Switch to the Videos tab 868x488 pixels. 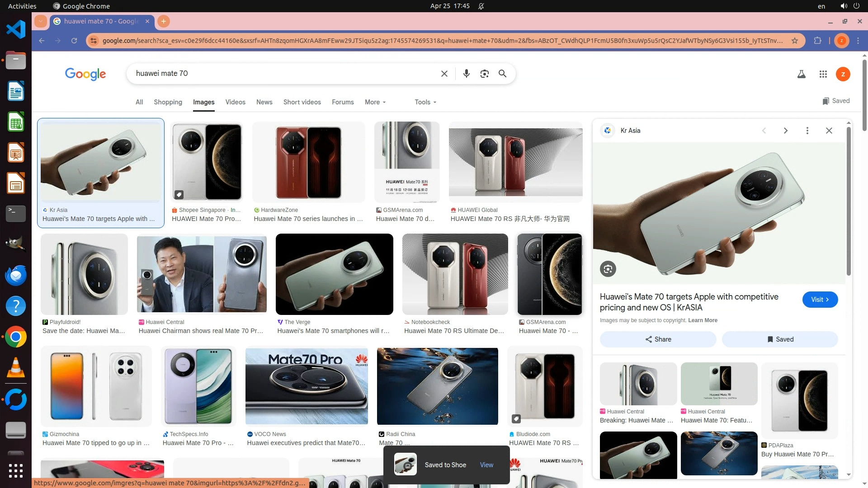[x=235, y=102]
